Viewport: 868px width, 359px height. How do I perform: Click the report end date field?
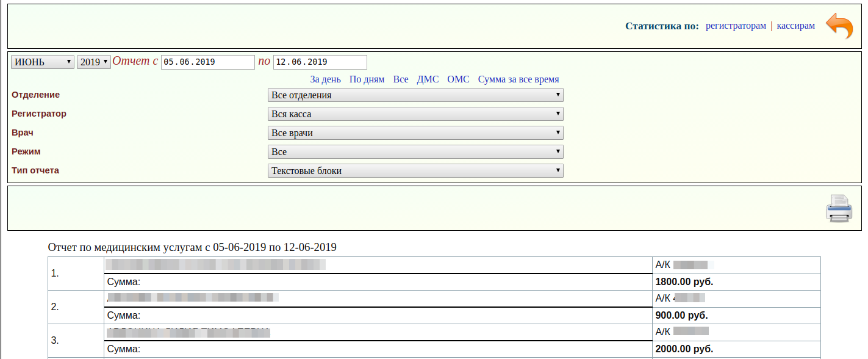[x=320, y=62]
